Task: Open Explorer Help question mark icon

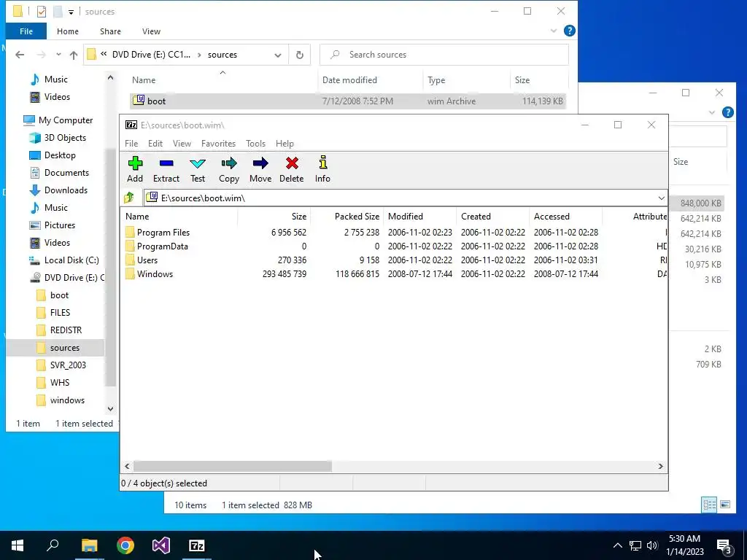Action: tap(569, 31)
